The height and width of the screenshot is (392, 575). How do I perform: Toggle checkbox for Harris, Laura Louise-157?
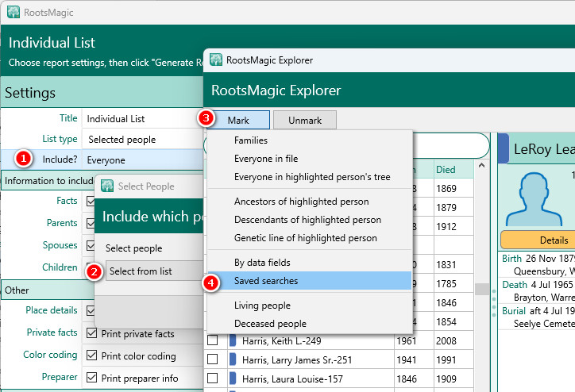tap(212, 379)
